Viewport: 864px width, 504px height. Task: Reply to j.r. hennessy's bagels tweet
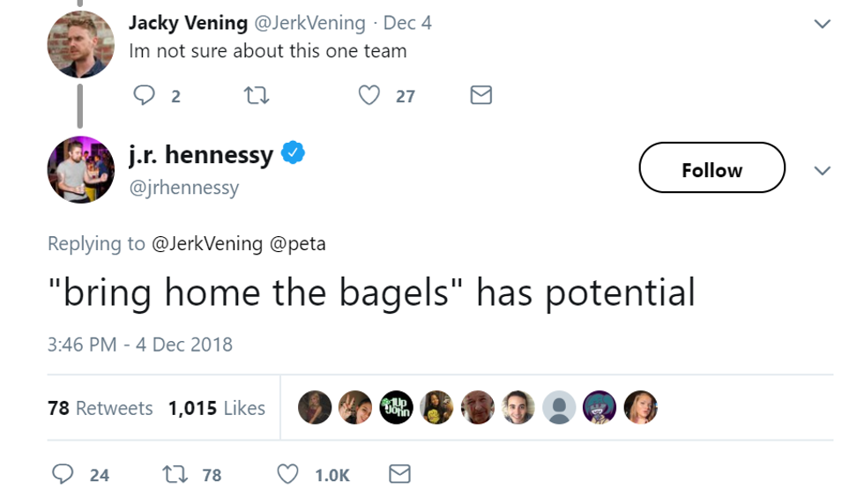63,474
